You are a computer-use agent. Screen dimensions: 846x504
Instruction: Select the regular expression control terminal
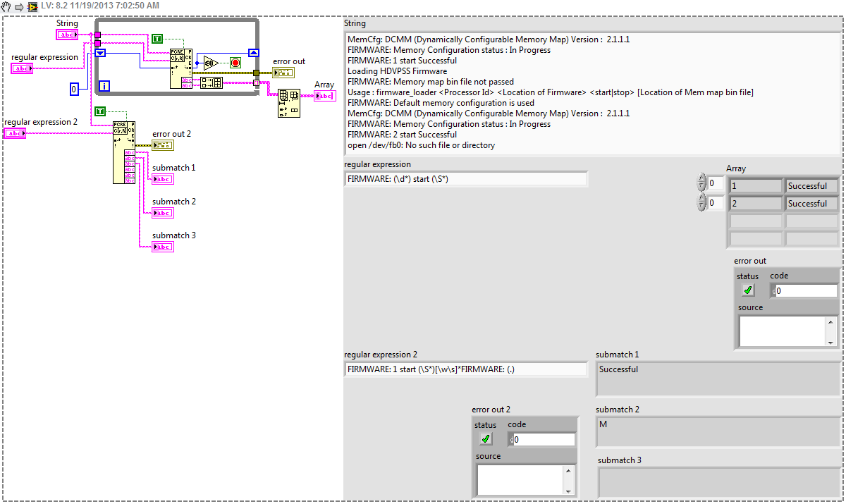click(22, 68)
